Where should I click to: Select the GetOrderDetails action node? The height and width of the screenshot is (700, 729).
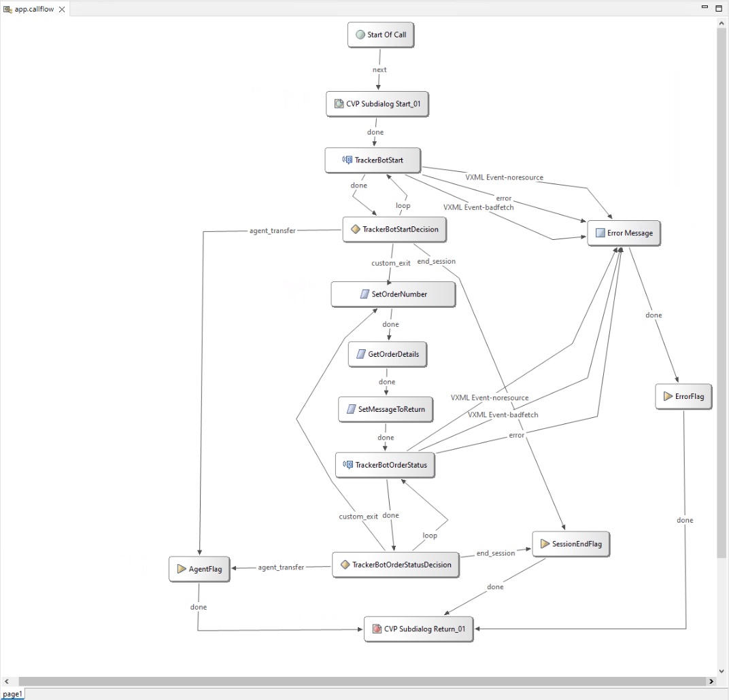pyautogui.click(x=388, y=354)
